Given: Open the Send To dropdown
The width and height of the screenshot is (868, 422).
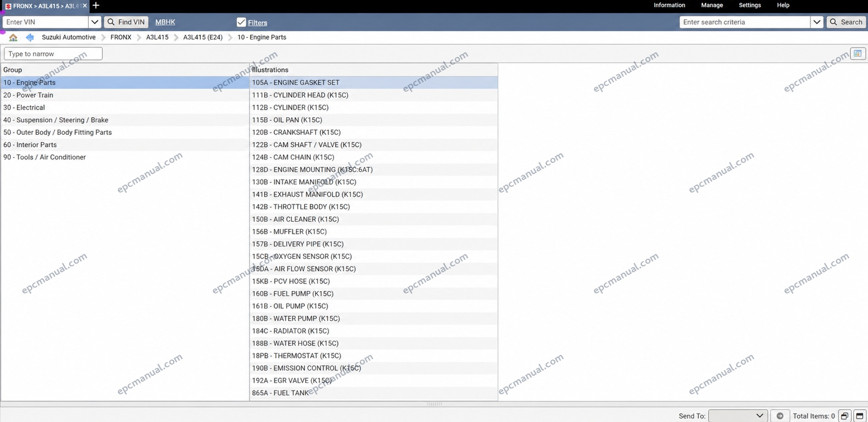Looking at the screenshot, I should click(738, 416).
